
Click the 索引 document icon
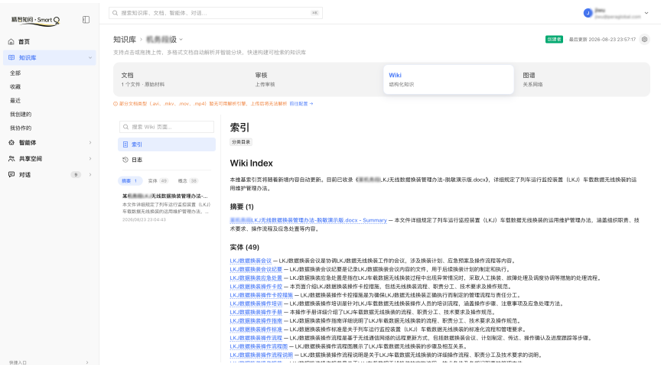tap(125, 144)
